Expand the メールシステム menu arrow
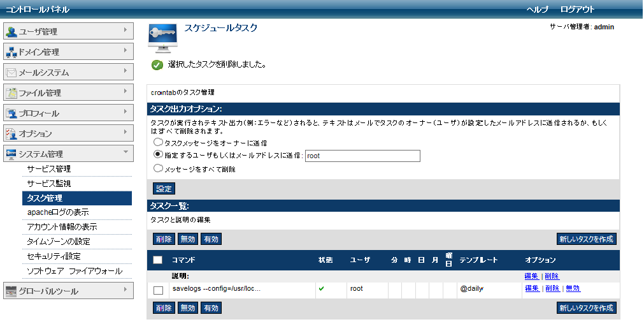The height and width of the screenshot is (331, 644). [x=125, y=70]
